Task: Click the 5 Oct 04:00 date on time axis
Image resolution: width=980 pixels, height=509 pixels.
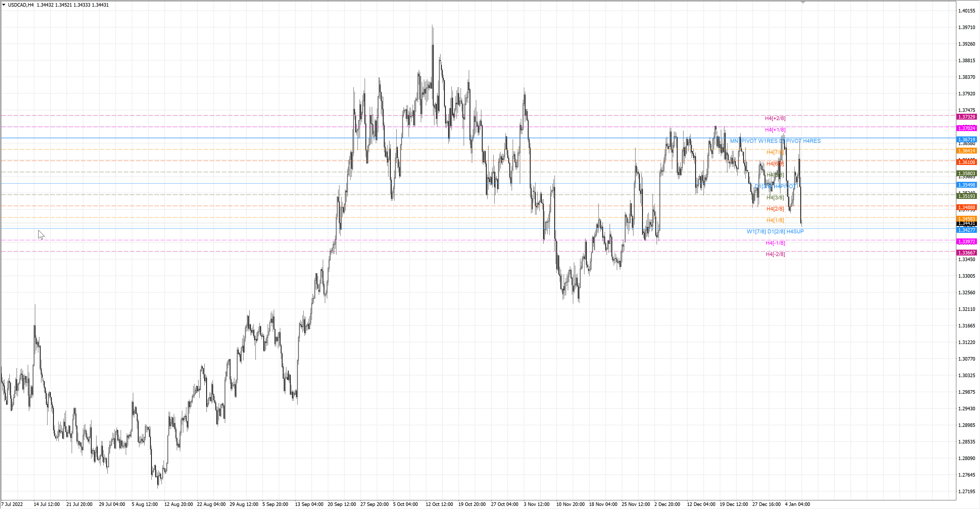Action: pos(405,504)
